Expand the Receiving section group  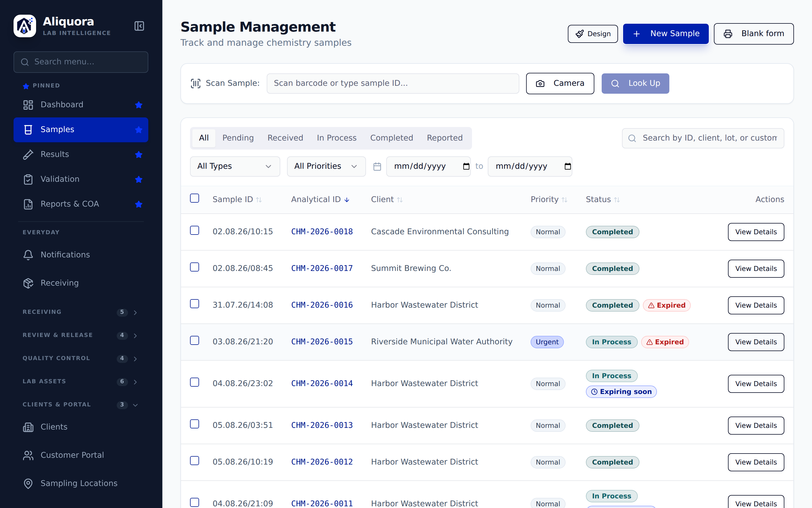coord(81,312)
